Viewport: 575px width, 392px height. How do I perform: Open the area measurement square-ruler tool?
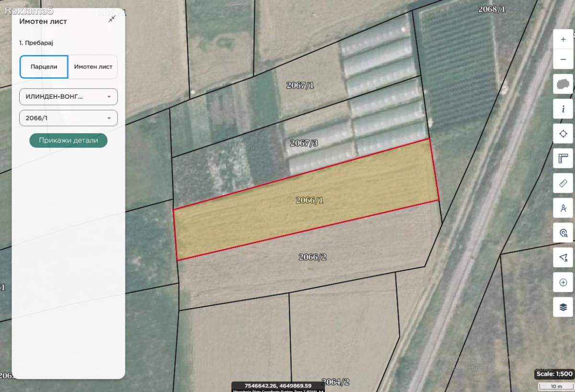tap(563, 158)
